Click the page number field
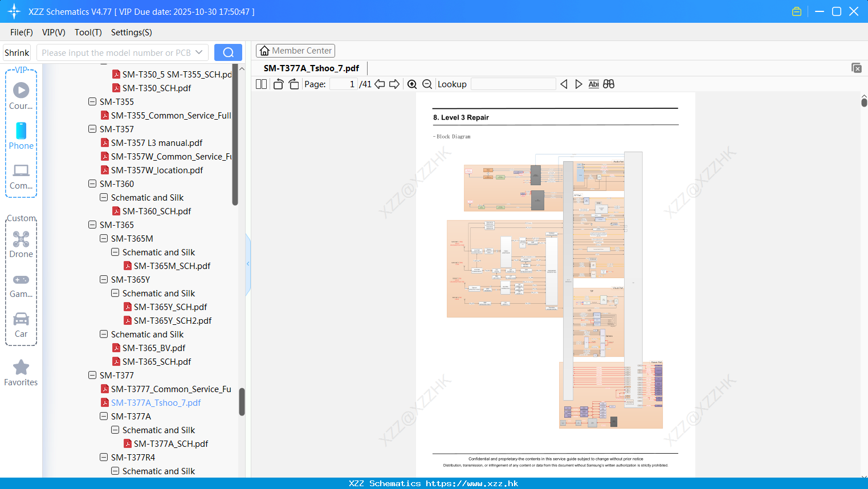This screenshot has width=868, height=489. click(x=344, y=84)
